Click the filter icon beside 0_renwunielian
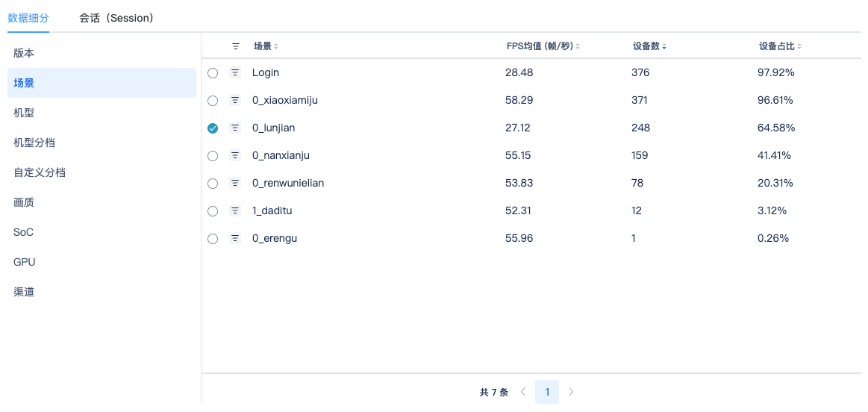Image resolution: width=868 pixels, height=412 pixels. pyautogui.click(x=235, y=183)
